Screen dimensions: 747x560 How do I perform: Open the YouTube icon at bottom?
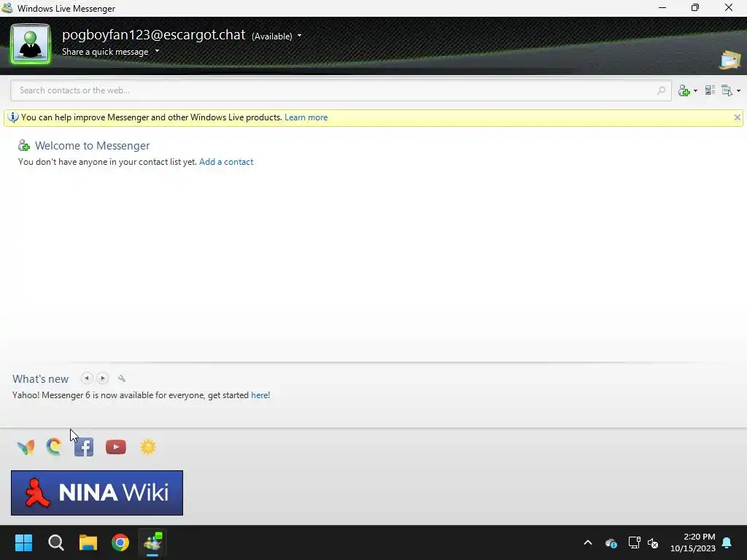click(116, 447)
